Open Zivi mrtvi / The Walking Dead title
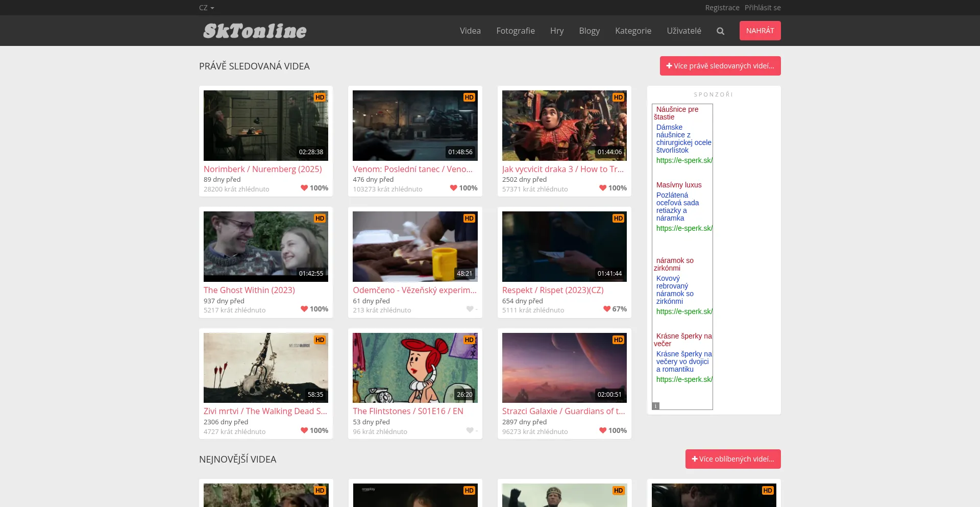This screenshot has height=507, width=980. (265, 411)
